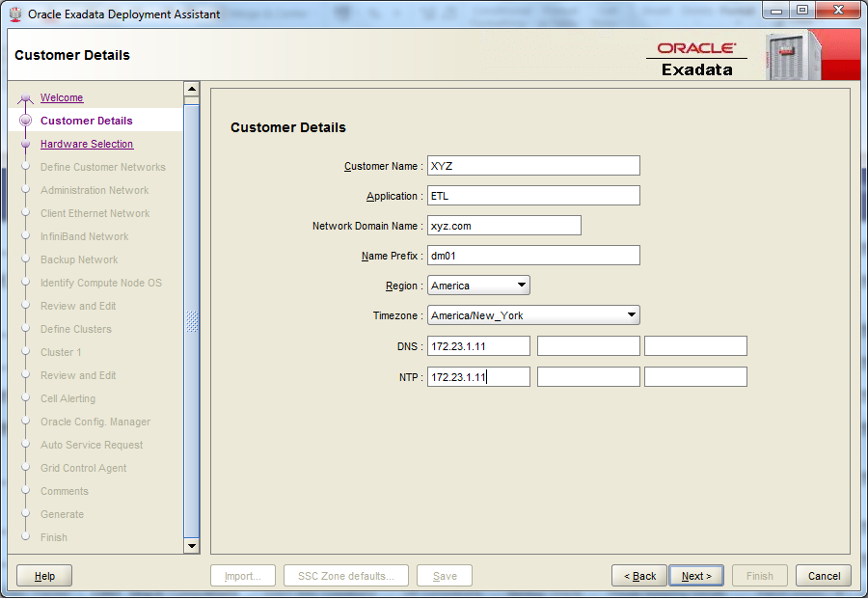Maximize the Deployment Assistant window
This screenshot has height=600, width=868.
[802, 11]
